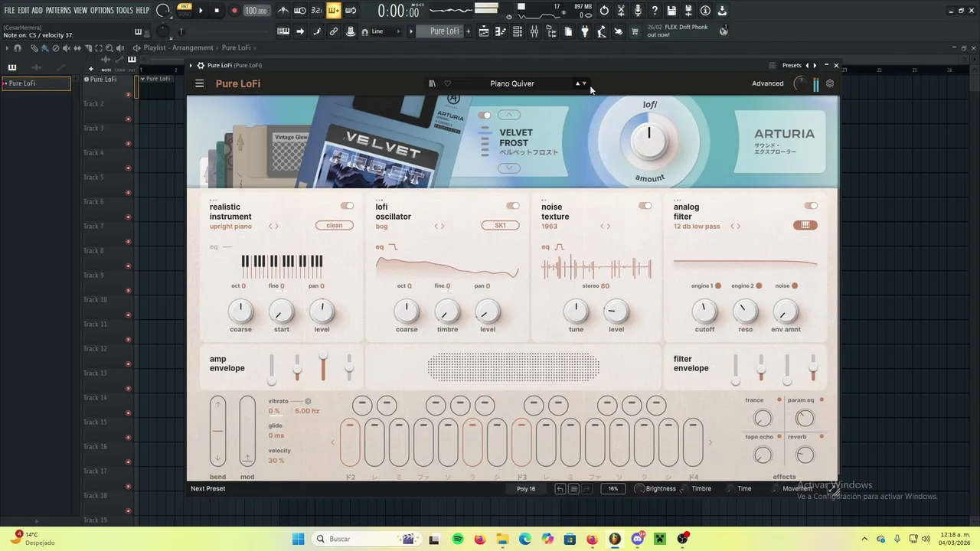
Task: Open the Pure LoFi history list icon
Action: coord(573,488)
